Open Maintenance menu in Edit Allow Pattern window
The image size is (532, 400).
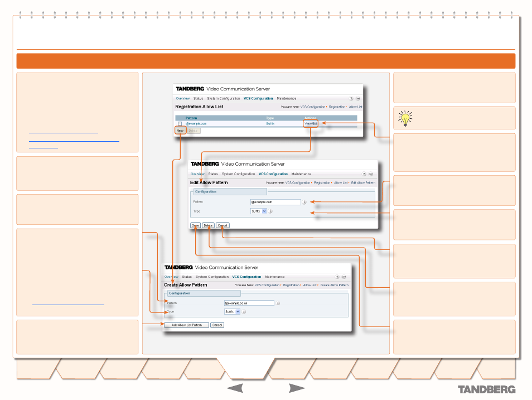tap(301, 174)
